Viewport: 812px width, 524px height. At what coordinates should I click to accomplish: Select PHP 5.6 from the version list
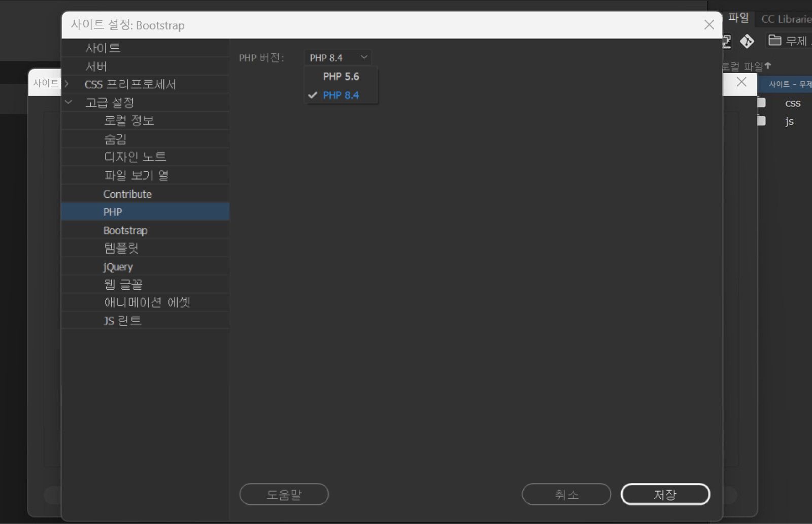(x=341, y=76)
